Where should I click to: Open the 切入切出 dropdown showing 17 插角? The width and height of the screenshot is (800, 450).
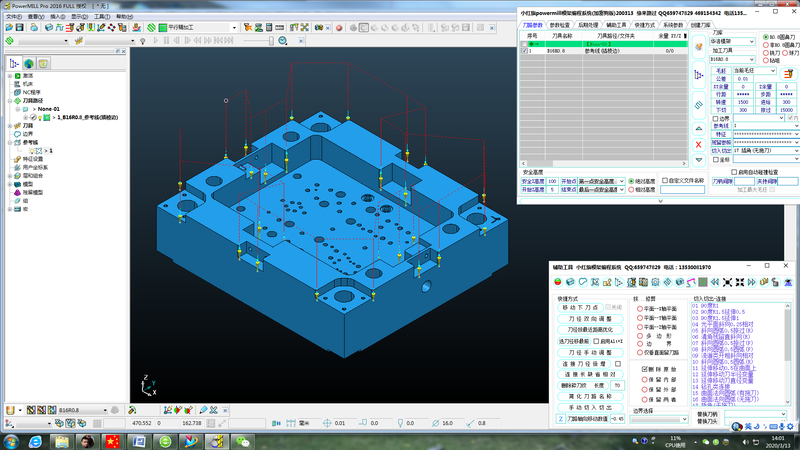click(x=766, y=151)
